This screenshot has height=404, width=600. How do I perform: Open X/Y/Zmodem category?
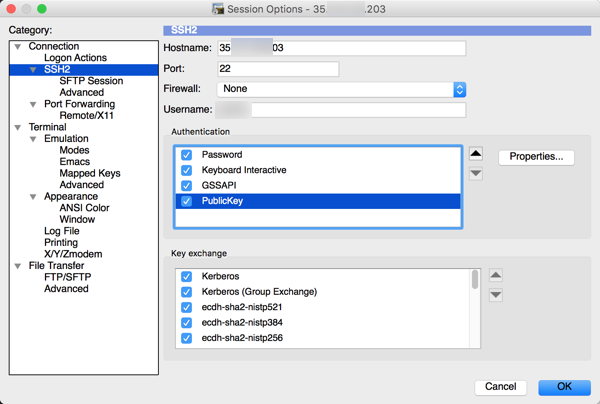pos(73,254)
